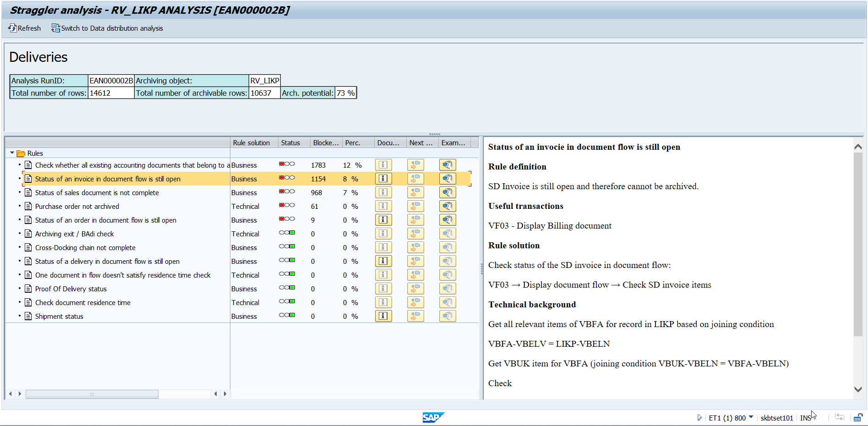
Task: Click the Blocked column header
Action: tap(326, 142)
